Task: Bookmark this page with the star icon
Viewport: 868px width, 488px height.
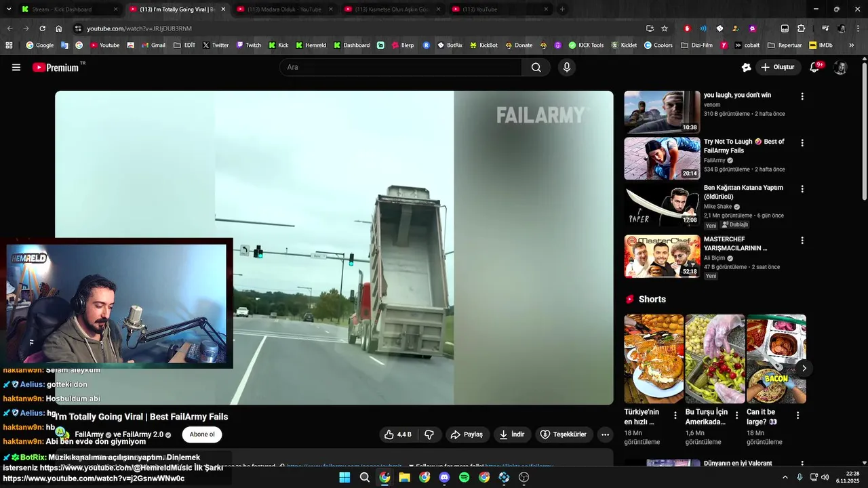Action: pyautogui.click(x=665, y=28)
